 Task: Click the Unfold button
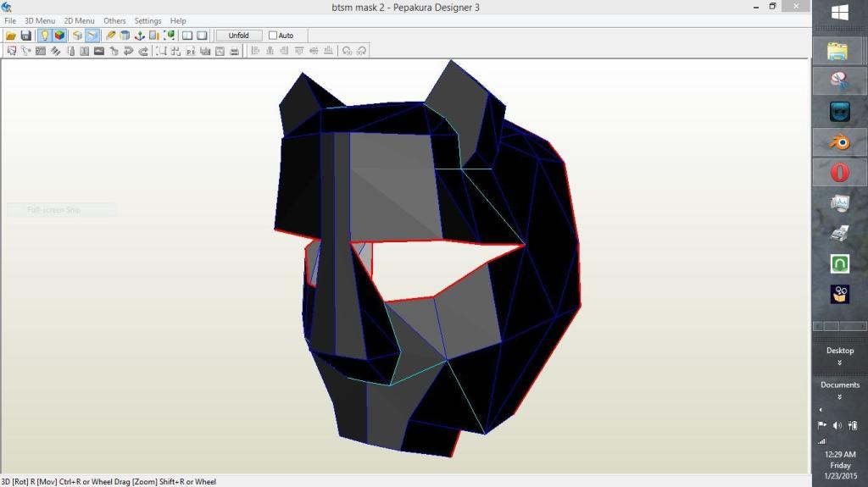[x=238, y=36]
